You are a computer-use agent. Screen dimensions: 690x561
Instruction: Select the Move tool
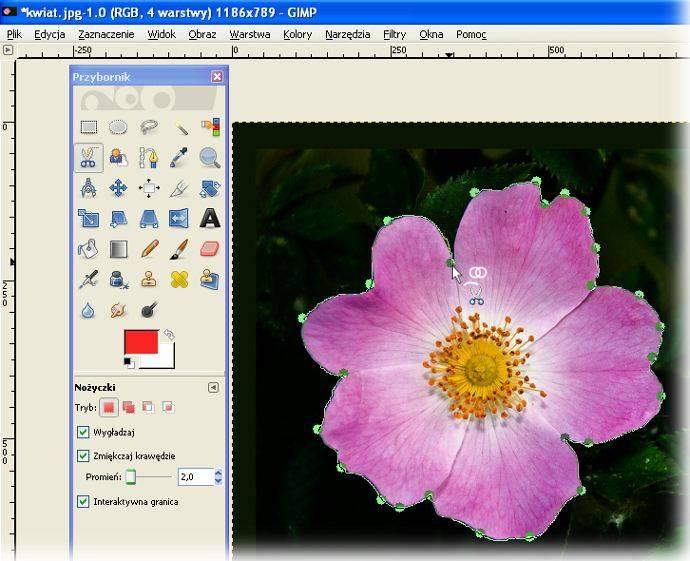coord(118,188)
